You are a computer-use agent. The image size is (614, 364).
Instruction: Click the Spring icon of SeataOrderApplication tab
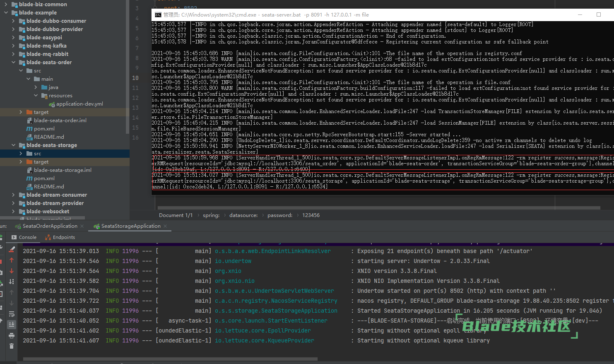coord(18,226)
